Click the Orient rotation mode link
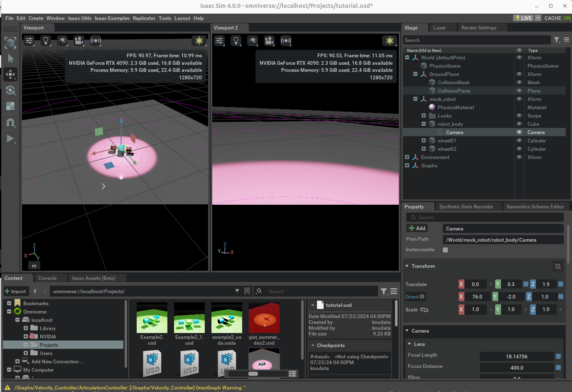Image resolution: width=572 pixels, height=392 pixels. click(415, 297)
